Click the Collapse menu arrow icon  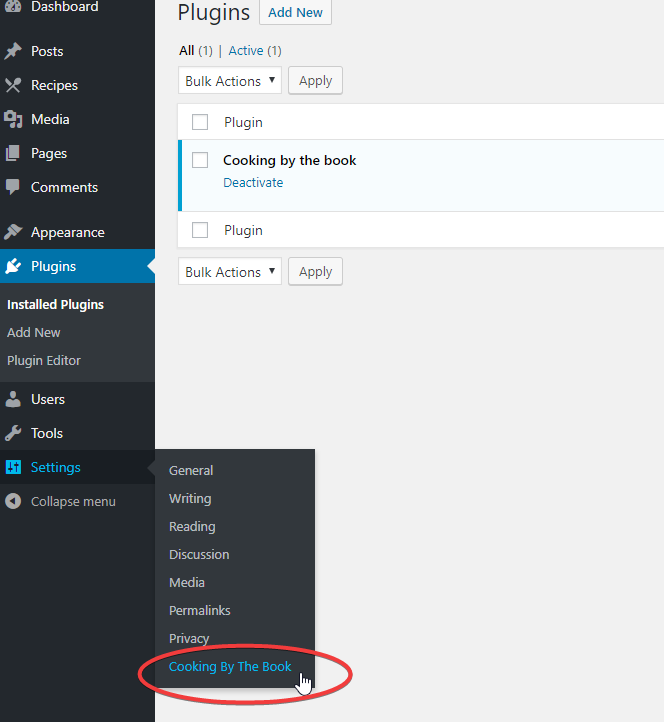(13, 501)
